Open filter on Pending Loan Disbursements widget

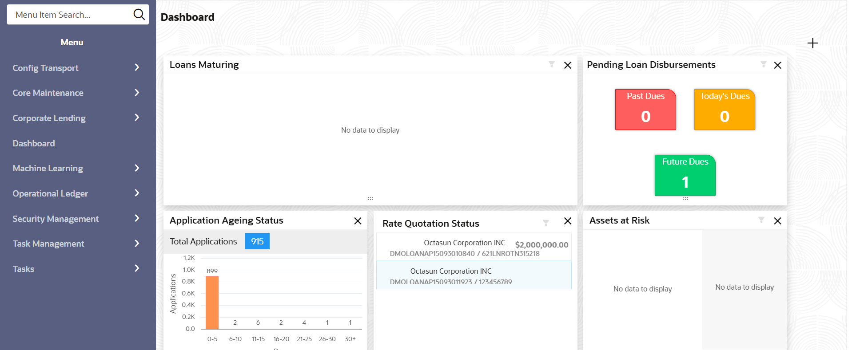tap(763, 65)
